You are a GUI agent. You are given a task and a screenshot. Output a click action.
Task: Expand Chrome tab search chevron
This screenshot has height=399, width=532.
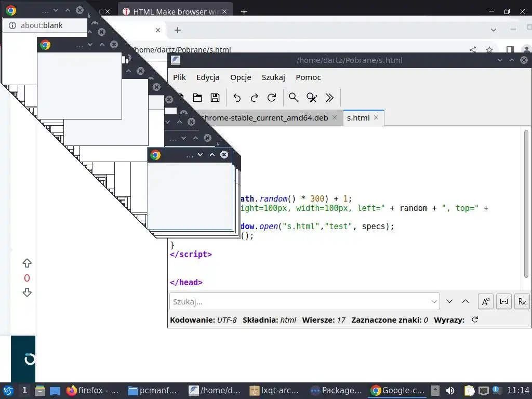coord(494,30)
